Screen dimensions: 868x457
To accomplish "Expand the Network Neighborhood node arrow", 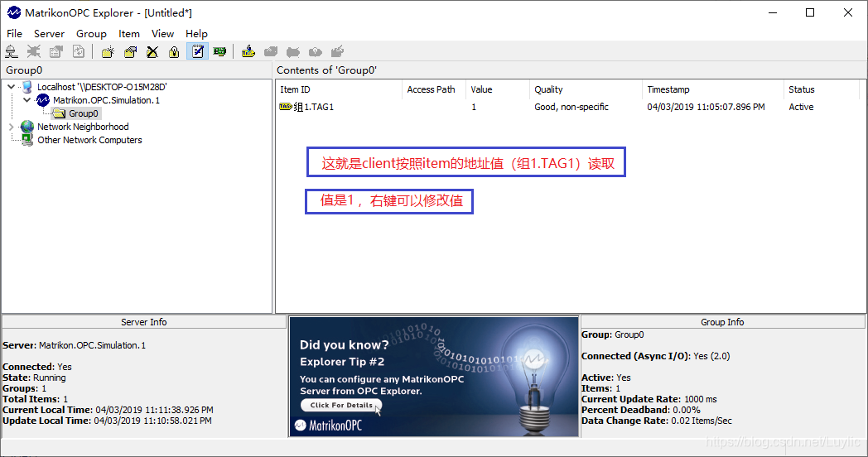I will (x=11, y=127).
